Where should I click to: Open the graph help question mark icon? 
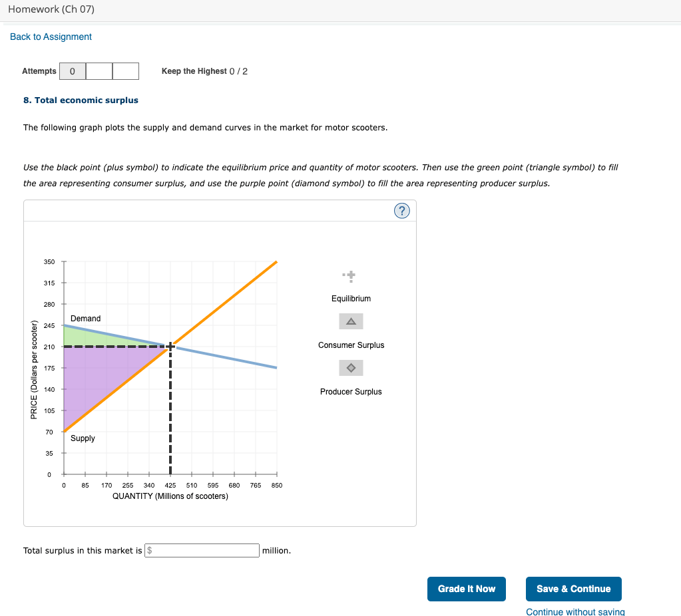401,211
